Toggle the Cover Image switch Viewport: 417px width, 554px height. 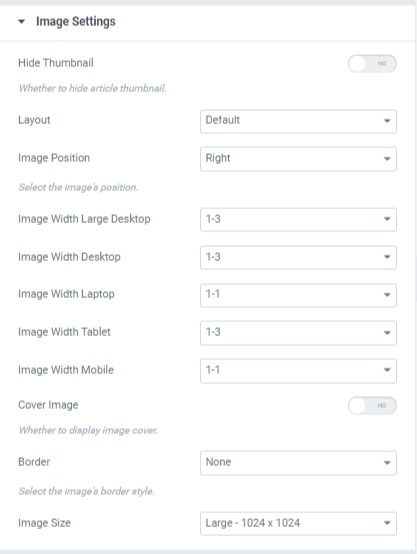pyautogui.click(x=372, y=406)
